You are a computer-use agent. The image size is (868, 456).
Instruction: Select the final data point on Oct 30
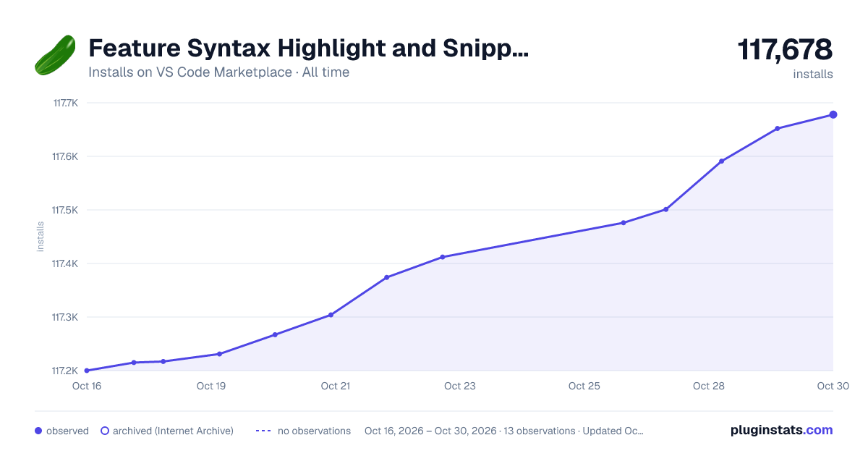833,114
